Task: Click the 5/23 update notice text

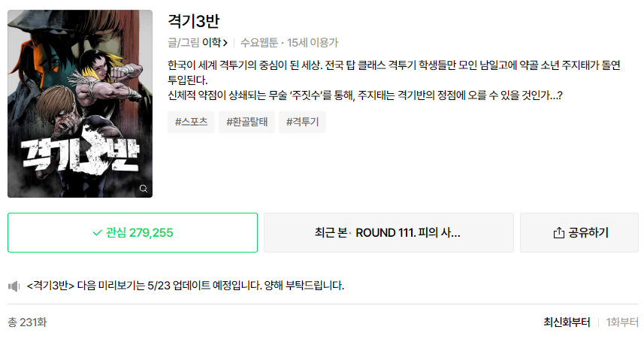Action: [x=185, y=286]
